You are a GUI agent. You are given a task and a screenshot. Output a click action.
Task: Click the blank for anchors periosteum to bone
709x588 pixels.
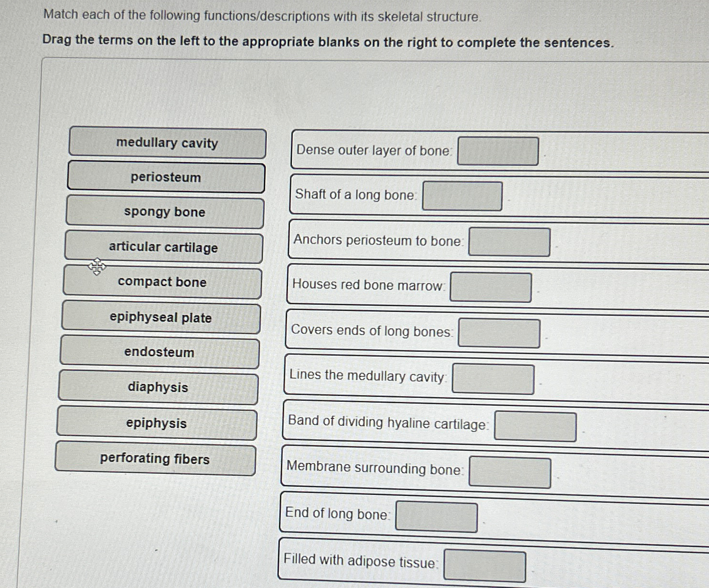(x=509, y=242)
